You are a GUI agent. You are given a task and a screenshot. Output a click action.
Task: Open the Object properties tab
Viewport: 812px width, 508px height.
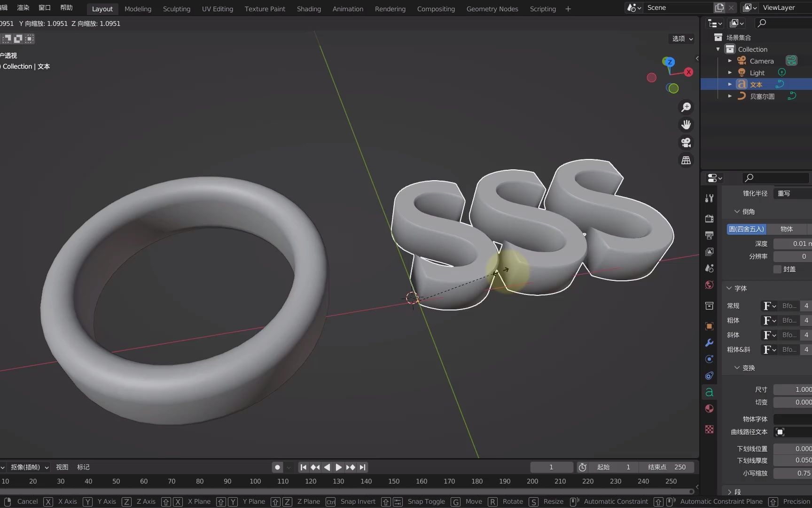coord(709,326)
